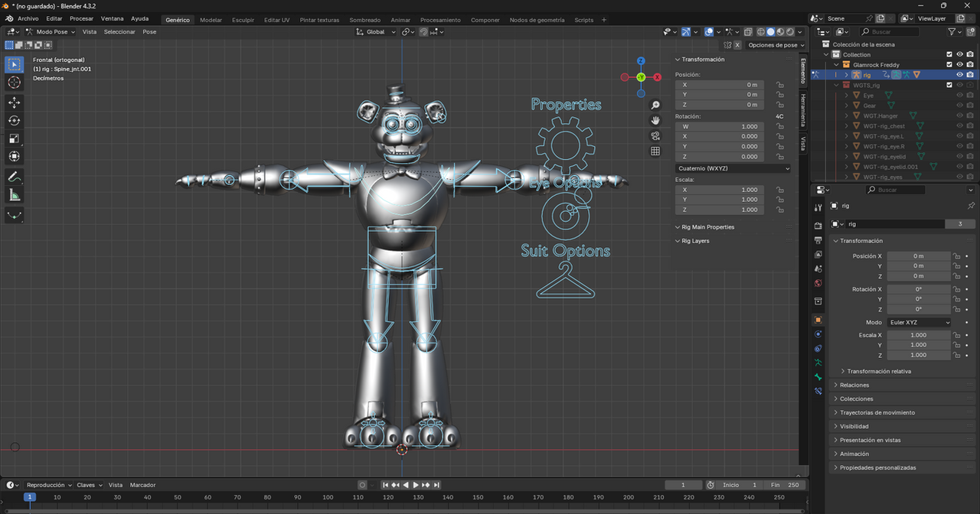The image size is (980, 514).
Task: Add a new collection in outliner
Action: (970, 31)
